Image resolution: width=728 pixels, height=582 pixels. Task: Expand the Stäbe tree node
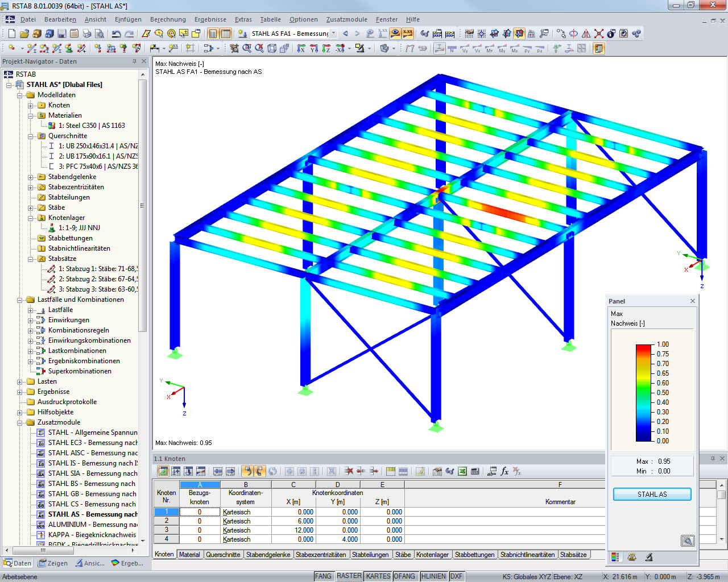(x=31, y=208)
